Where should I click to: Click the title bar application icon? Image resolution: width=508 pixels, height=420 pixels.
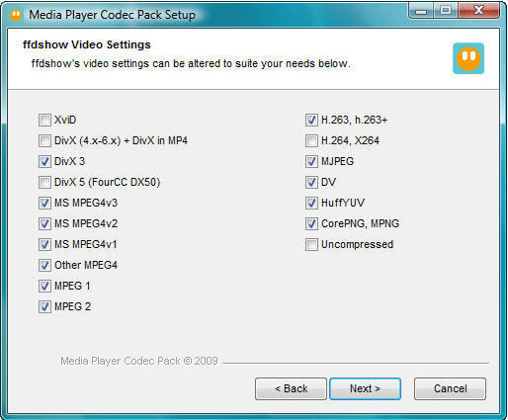click(x=16, y=15)
